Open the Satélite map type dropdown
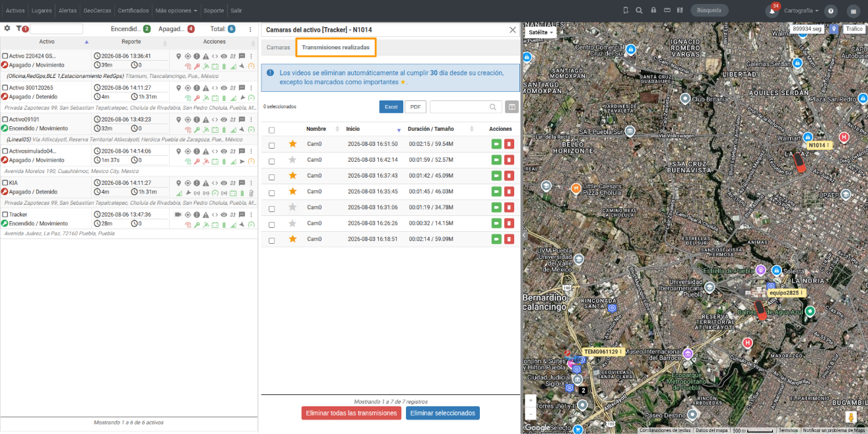Screen dimensions: 868x434 (x=541, y=32)
